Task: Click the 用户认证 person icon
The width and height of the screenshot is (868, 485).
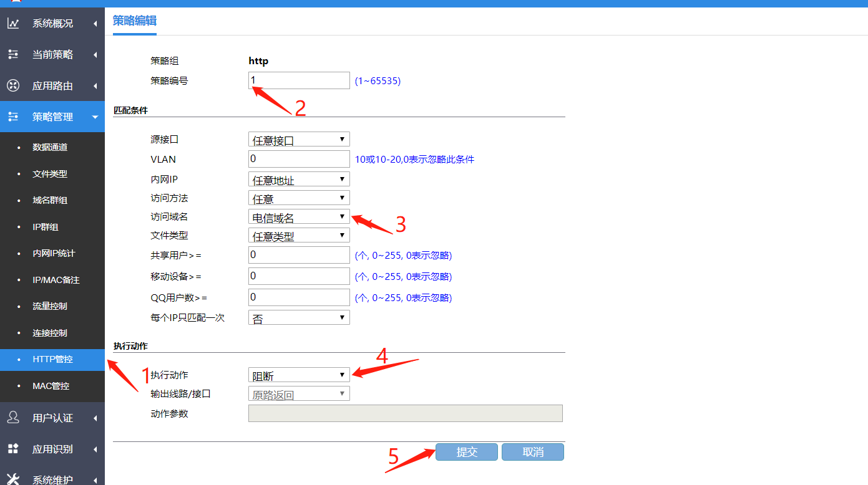Action: click(13, 418)
